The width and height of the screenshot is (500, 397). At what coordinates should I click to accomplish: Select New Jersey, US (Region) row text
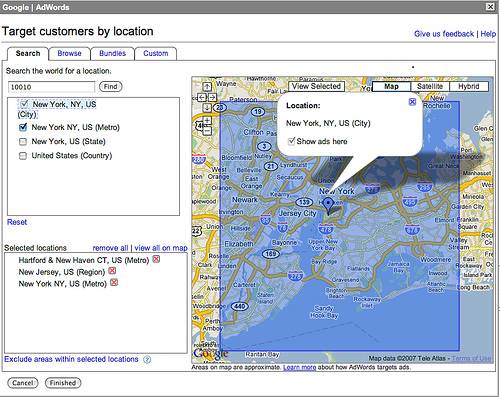click(62, 272)
